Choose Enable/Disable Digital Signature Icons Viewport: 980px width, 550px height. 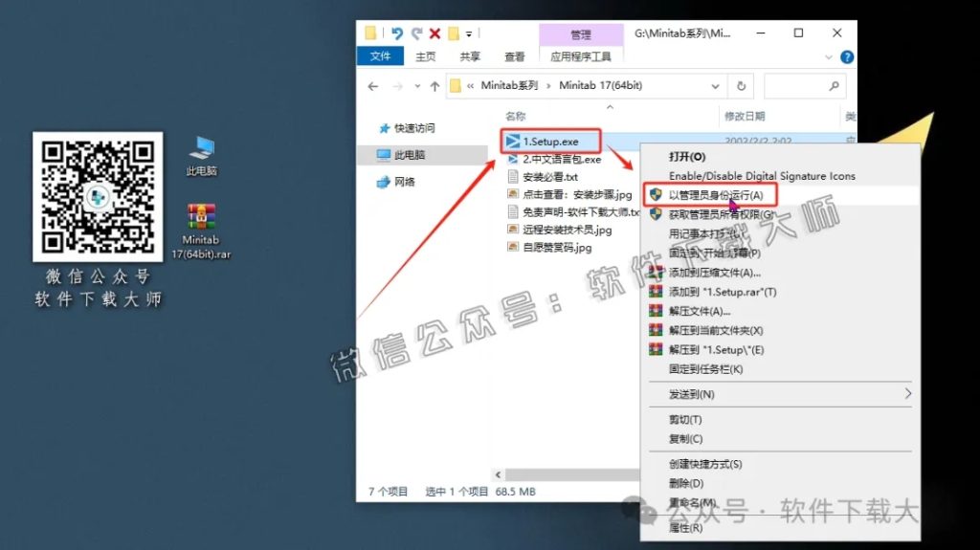click(x=762, y=176)
